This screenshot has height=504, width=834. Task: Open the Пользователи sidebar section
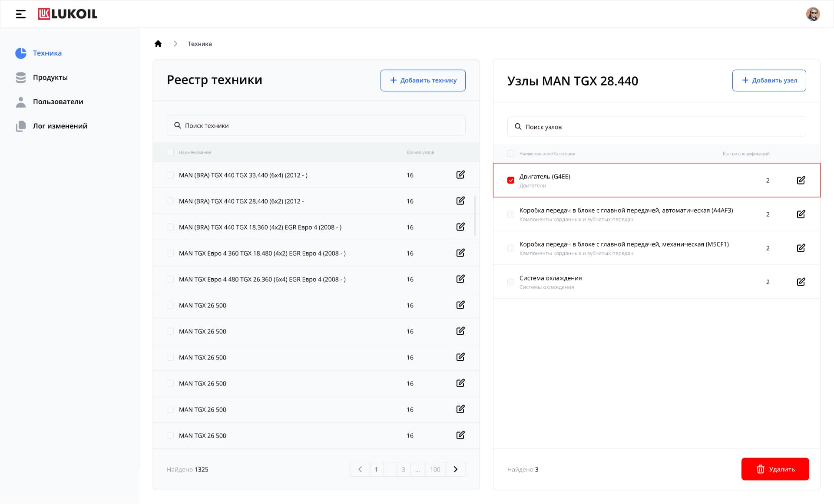(x=50, y=102)
